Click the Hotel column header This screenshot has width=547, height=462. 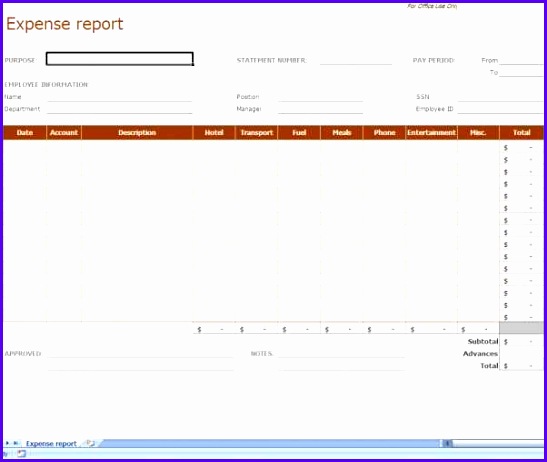214,133
